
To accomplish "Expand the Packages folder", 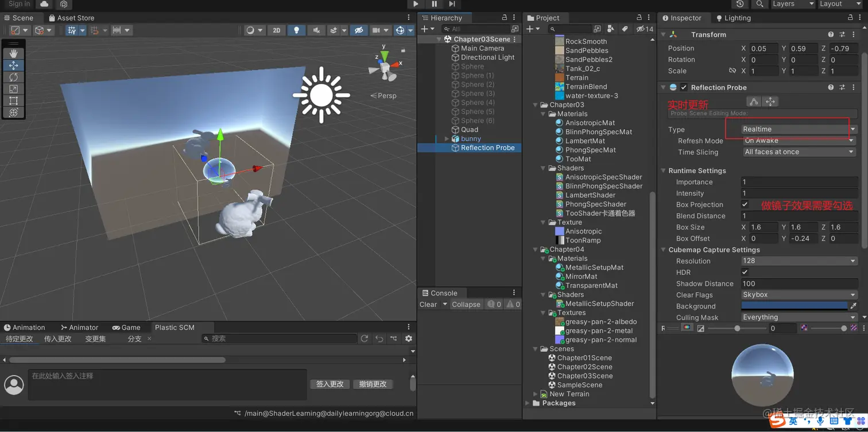I will click(528, 403).
